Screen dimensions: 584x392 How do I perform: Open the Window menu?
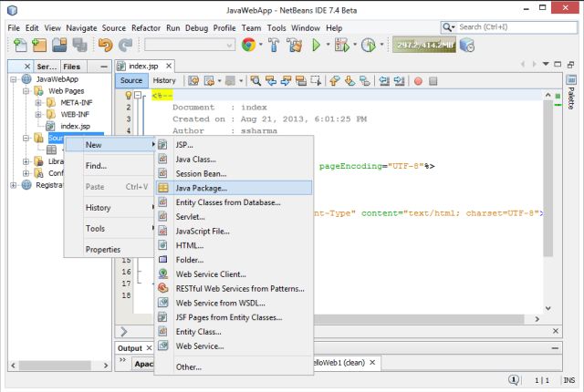point(306,28)
